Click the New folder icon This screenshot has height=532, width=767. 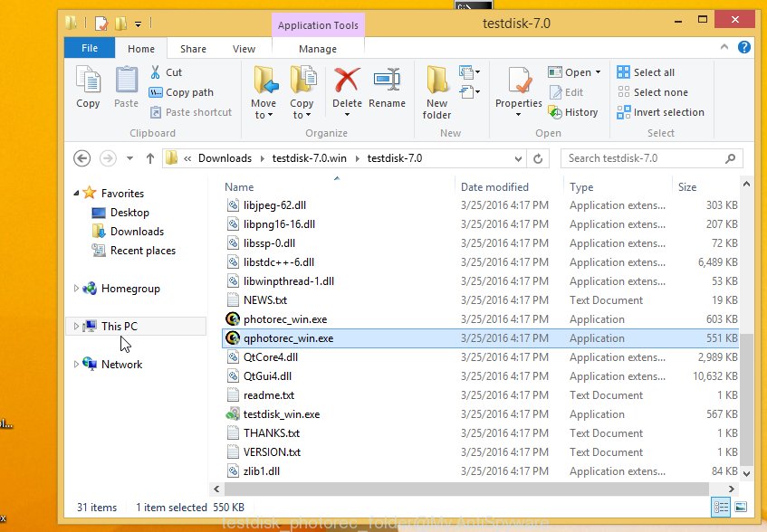436,80
